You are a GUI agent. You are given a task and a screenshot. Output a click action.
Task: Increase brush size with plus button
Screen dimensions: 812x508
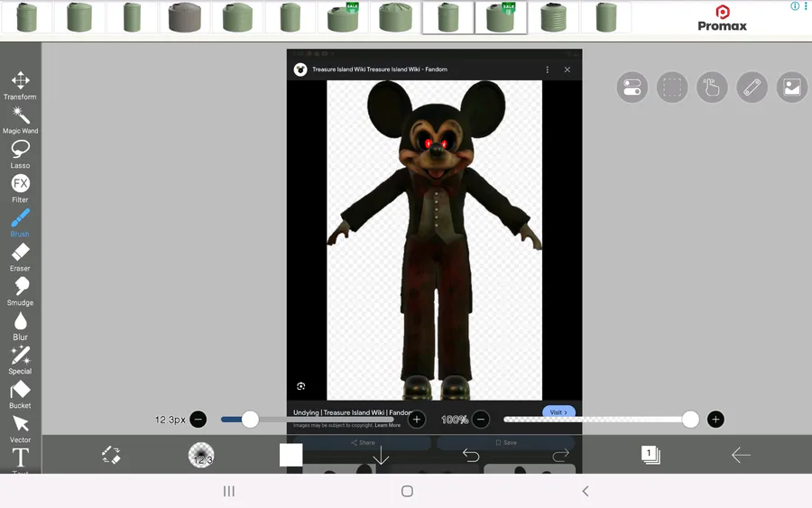[417, 420]
